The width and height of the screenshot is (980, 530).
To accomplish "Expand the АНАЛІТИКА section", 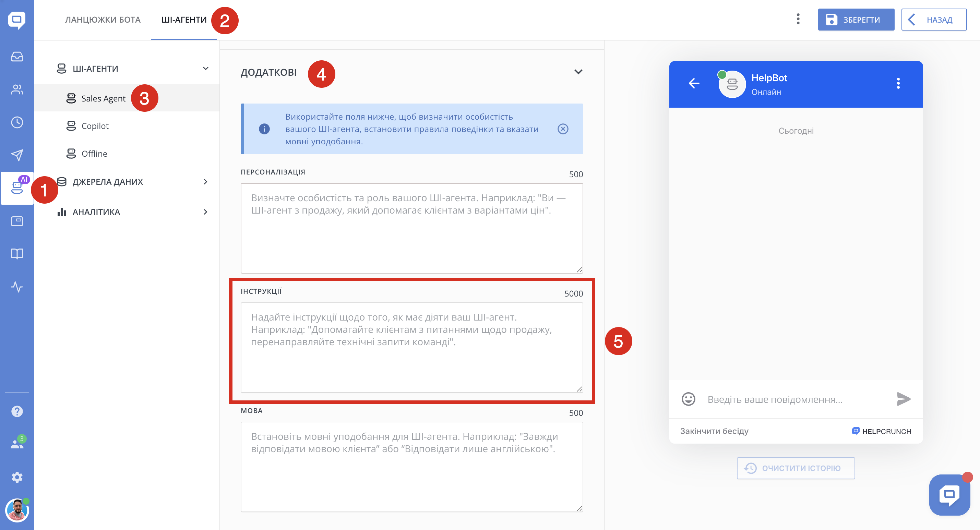I will click(205, 212).
